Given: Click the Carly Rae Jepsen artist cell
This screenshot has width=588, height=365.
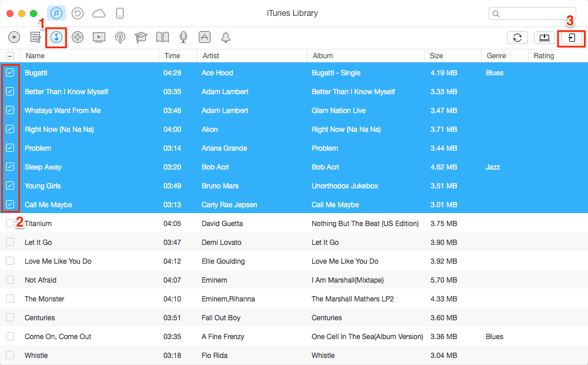Looking at the screenshot, I should point(229,205).
